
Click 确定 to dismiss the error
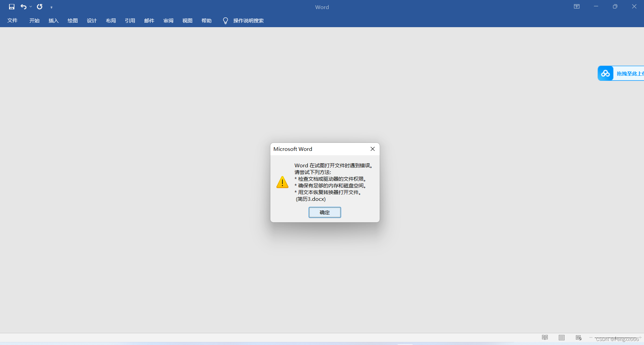point(325,212)
